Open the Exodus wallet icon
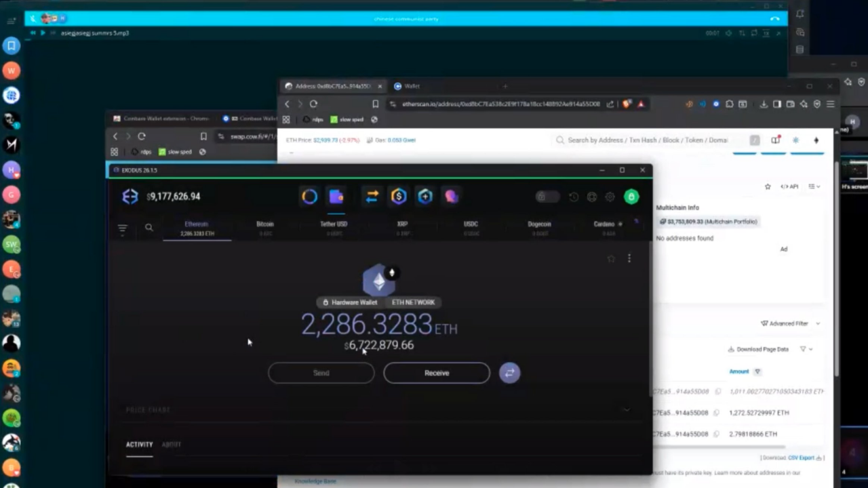The height and width of the screenshot is (488, 868). click(336, 197)
